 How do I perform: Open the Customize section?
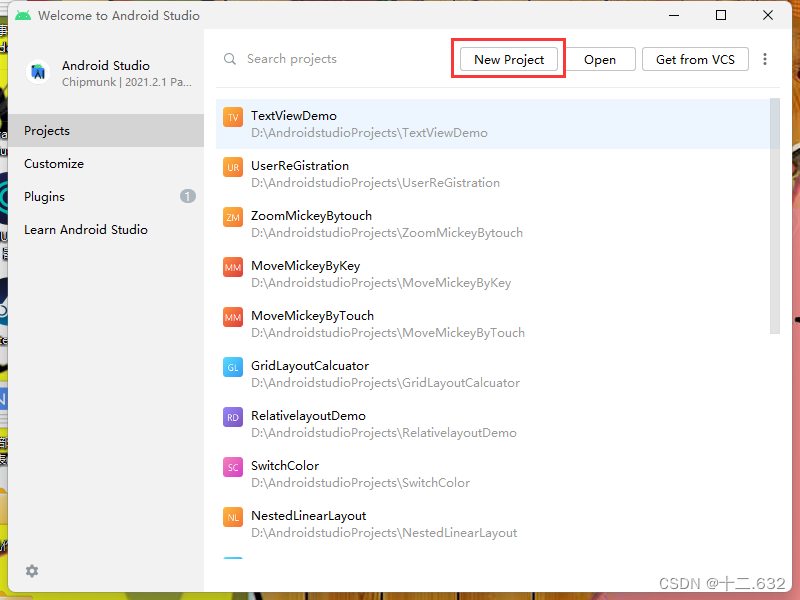[106, 164]
